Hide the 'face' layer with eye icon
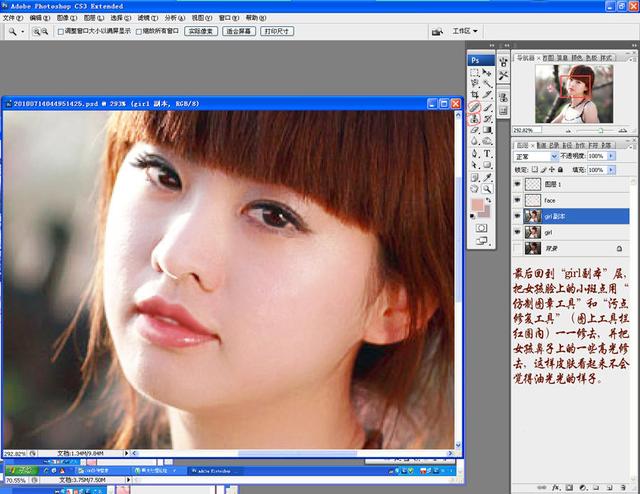640x494 pixels. tap(518, 200)
